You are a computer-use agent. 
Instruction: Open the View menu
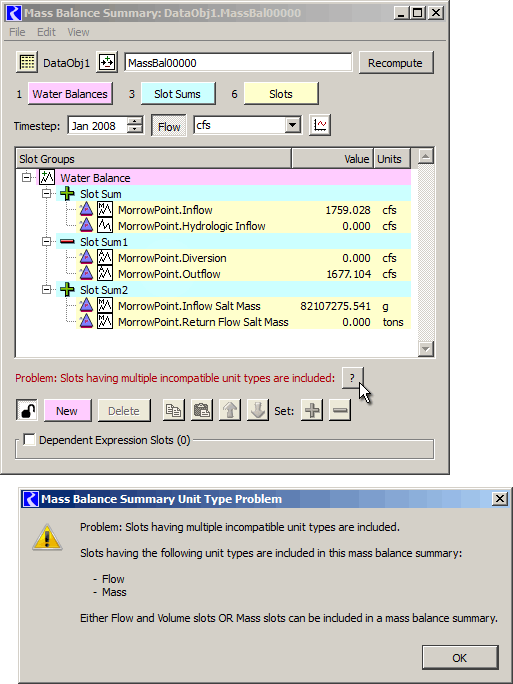78,32
